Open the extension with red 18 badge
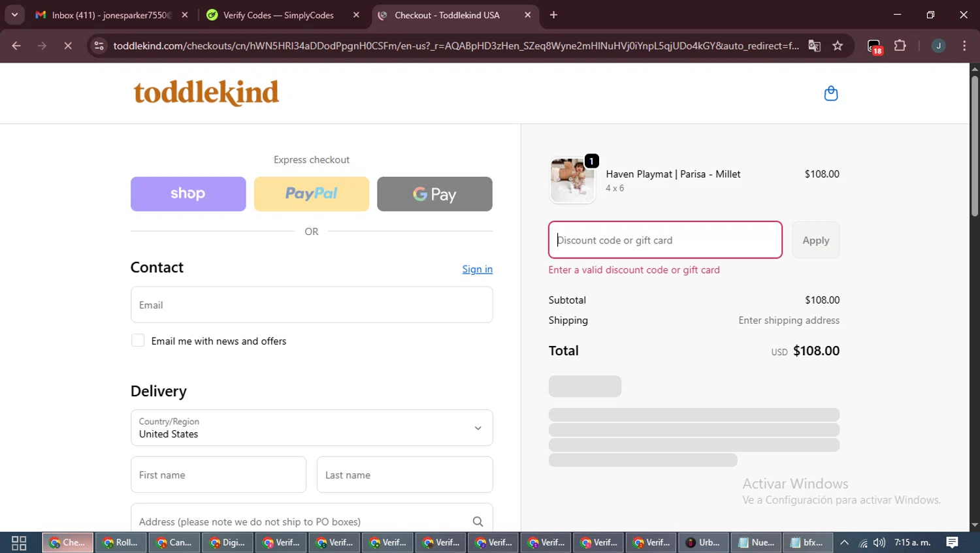 (x=875, y=46)
